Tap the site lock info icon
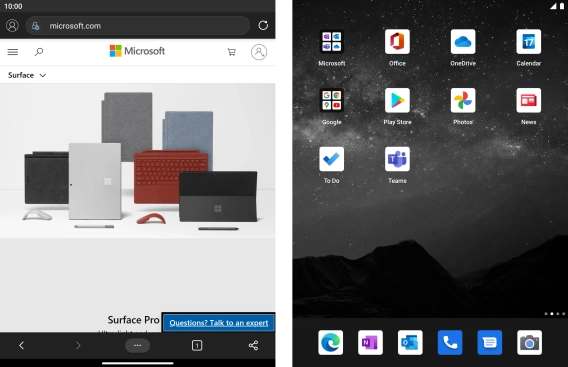Screen dimensions: 568x367 pos(35,26)
